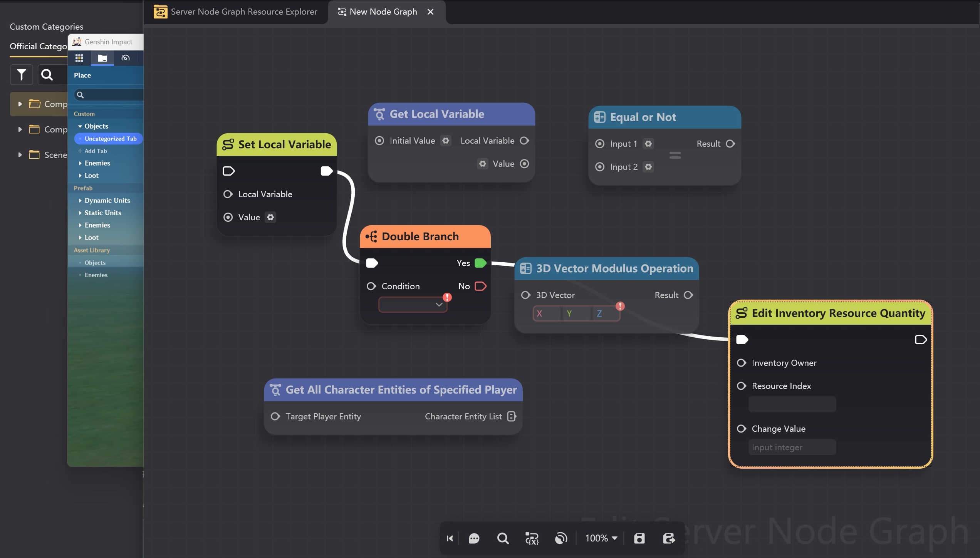Screen dimensions: 980x558
Task: Open the 100% zoom level dropdown
Action: coord(601,538)
